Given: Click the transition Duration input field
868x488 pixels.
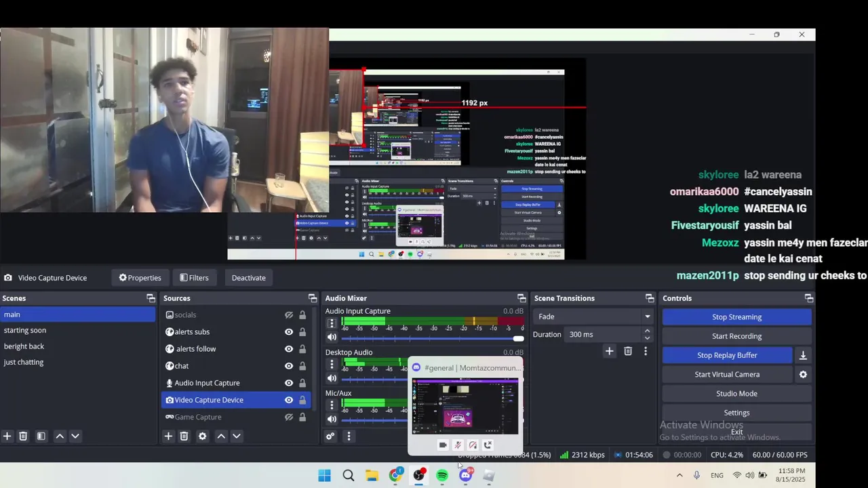Looking at the screenshot, I should pyautogui.click(x=602, y=334).
